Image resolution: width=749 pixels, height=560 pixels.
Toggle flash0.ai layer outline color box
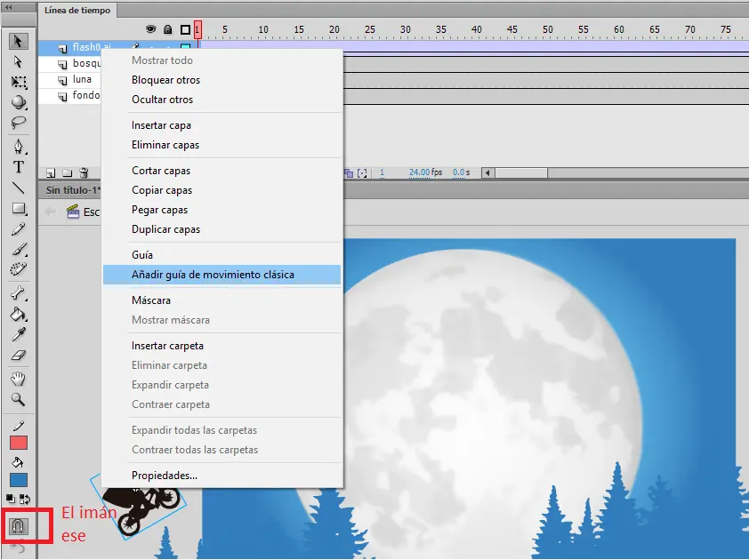pyautogui.click(x=185, y=46)
